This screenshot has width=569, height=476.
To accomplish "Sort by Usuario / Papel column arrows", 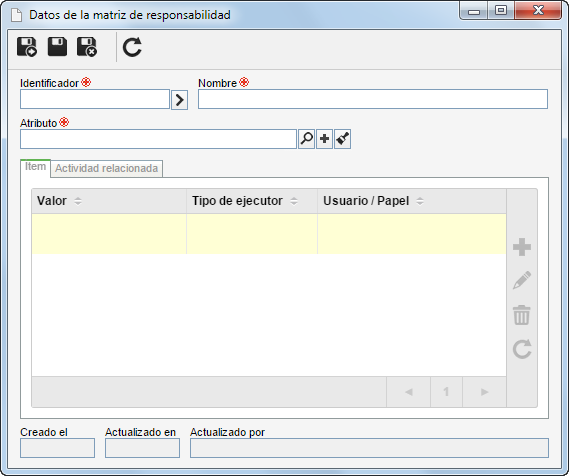I will tap(420, 201).
